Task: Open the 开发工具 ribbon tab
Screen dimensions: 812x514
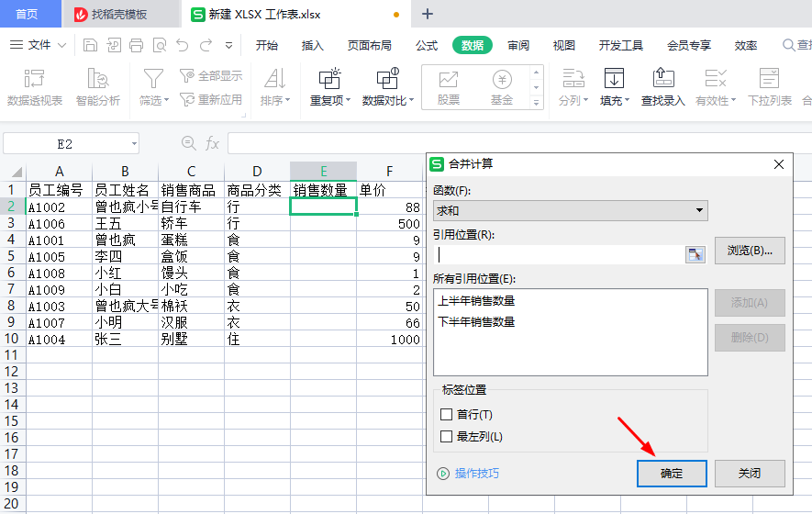Action: click(x=621, y=46)
